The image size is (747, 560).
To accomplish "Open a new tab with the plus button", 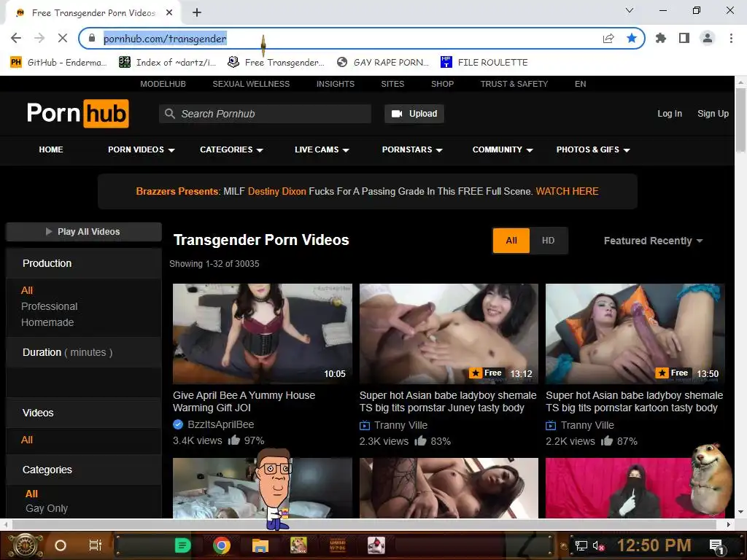I will pos(197,13).
